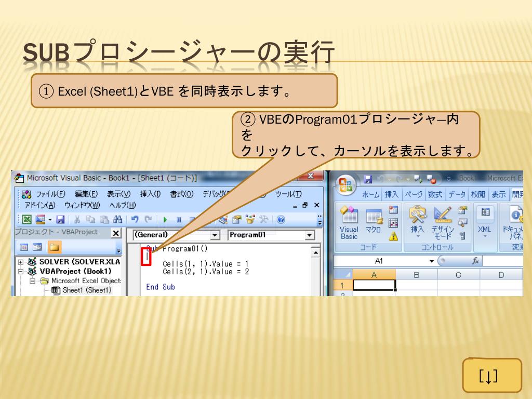Expand the SOLVER (SOLVER.XLA) tree node
Viewport: 532px width, 399px height.
tap(21, 262)
